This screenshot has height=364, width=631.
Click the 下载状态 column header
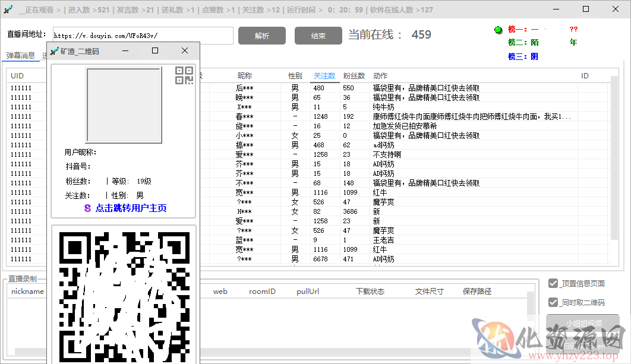tap(370, 291)
